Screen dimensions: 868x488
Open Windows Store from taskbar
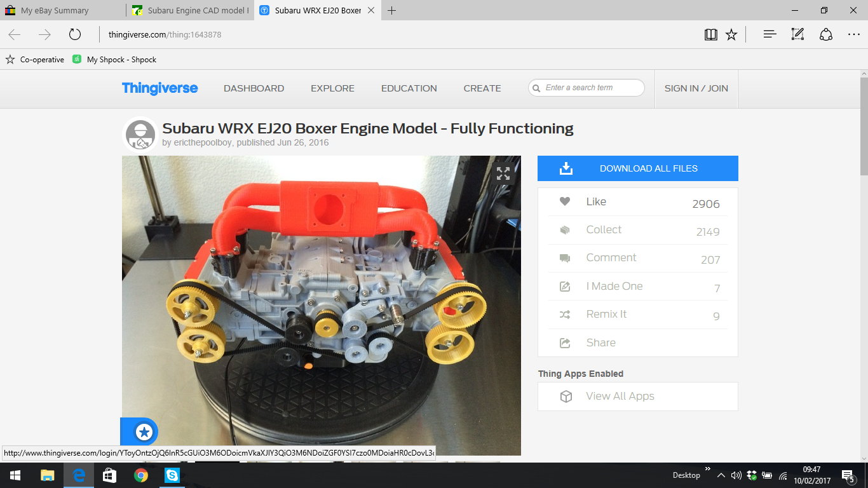[x=109, y=475]
